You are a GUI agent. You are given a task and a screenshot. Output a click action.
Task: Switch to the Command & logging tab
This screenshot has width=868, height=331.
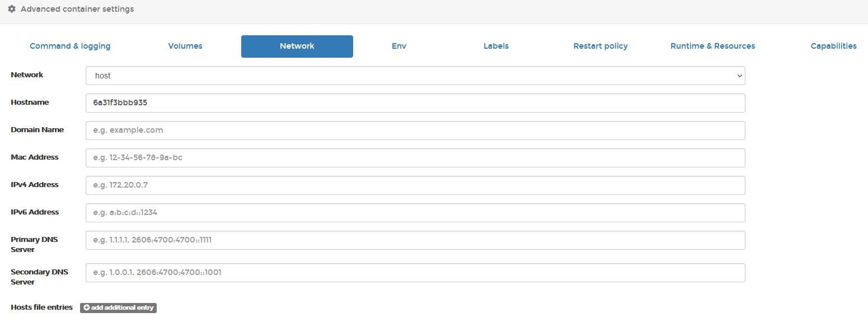point(70,46)
